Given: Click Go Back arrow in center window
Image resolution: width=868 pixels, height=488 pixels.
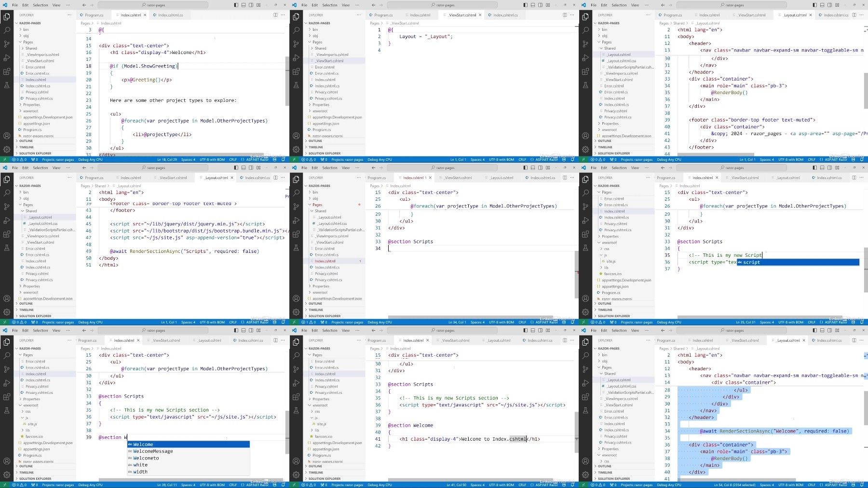Looking at the screenshot, I should click(373, 167).
